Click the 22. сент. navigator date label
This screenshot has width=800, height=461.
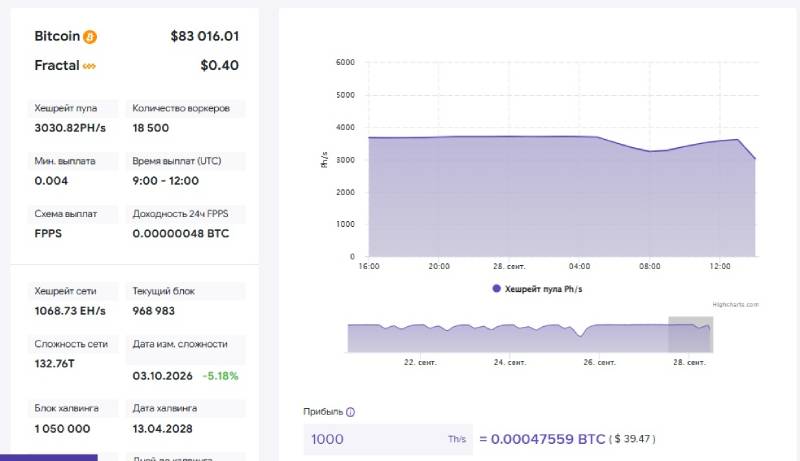click(x=420, y=362)
